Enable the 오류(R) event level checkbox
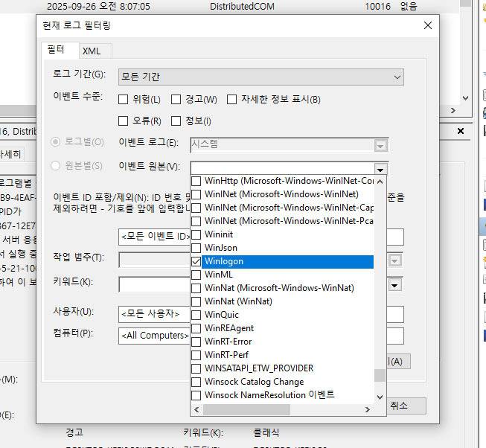The image size is (486, 448). (x=124, y=121)
